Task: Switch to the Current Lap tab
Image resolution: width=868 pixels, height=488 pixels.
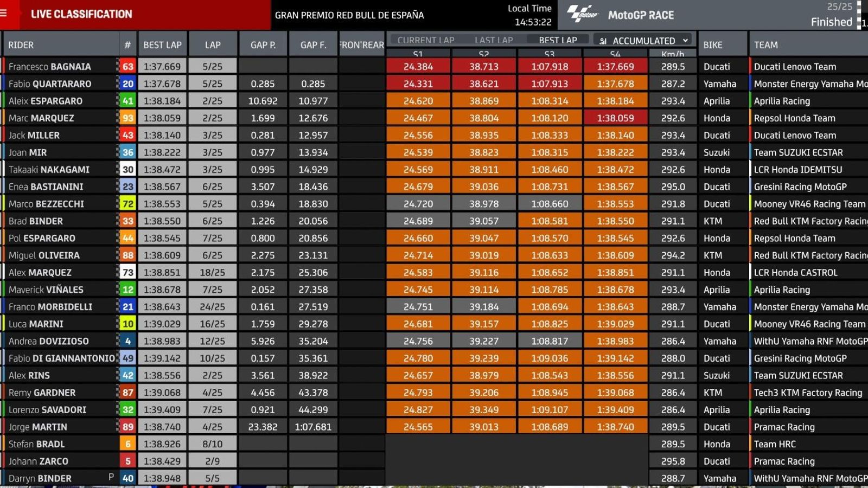Action: click(x=426, y=40)
